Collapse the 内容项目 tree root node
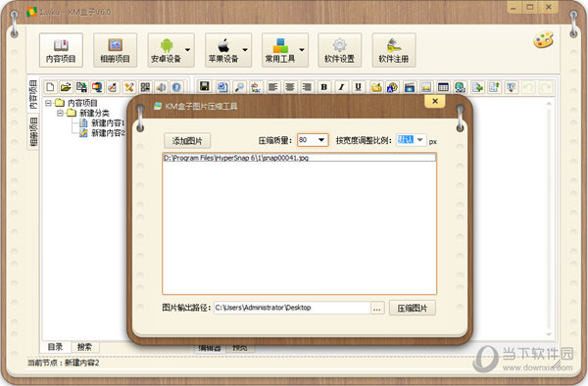The height and width of the screenshot is (386, 588). coord(48,103)
